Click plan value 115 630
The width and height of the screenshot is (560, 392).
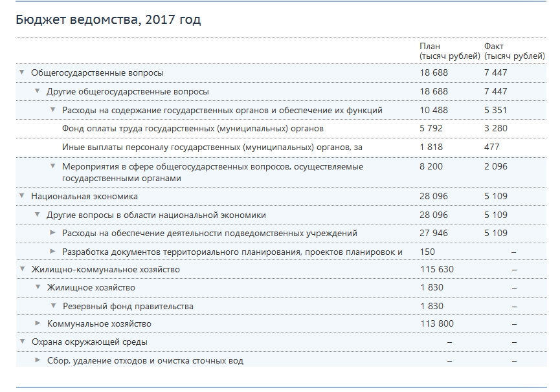coord(437,269)
